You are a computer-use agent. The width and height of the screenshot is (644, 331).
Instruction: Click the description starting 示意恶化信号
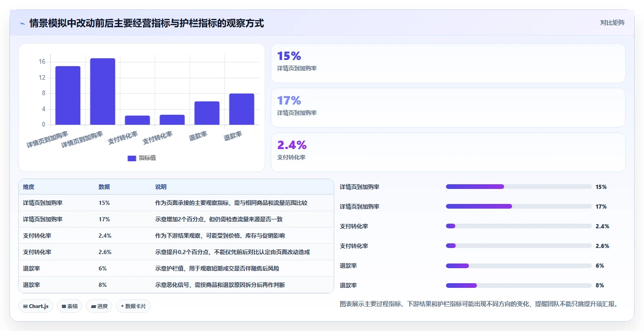220,285
